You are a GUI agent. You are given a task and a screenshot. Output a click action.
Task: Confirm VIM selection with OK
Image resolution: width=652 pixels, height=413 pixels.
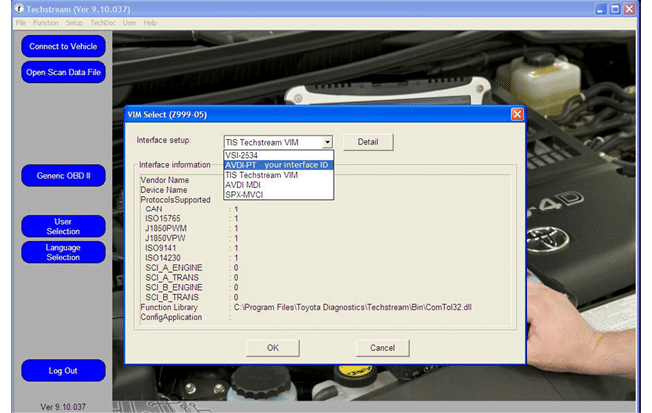[272, 348]
